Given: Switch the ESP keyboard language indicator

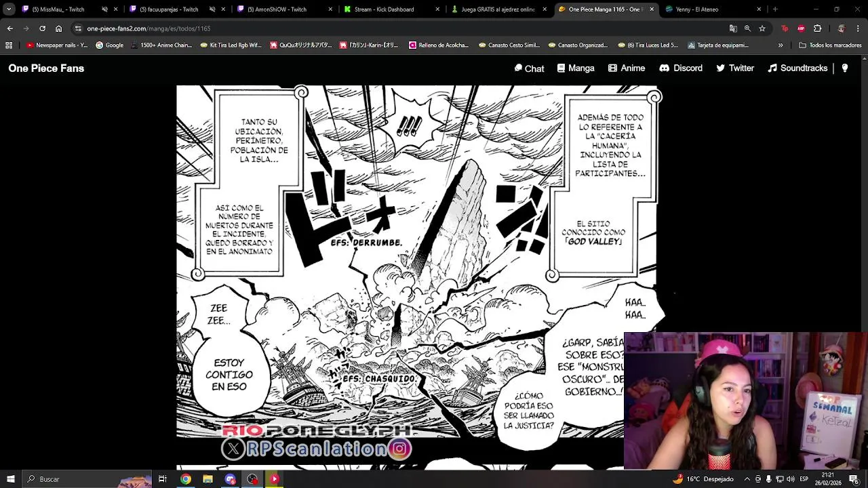Looking at the screenshot, I should coord(804,479).
